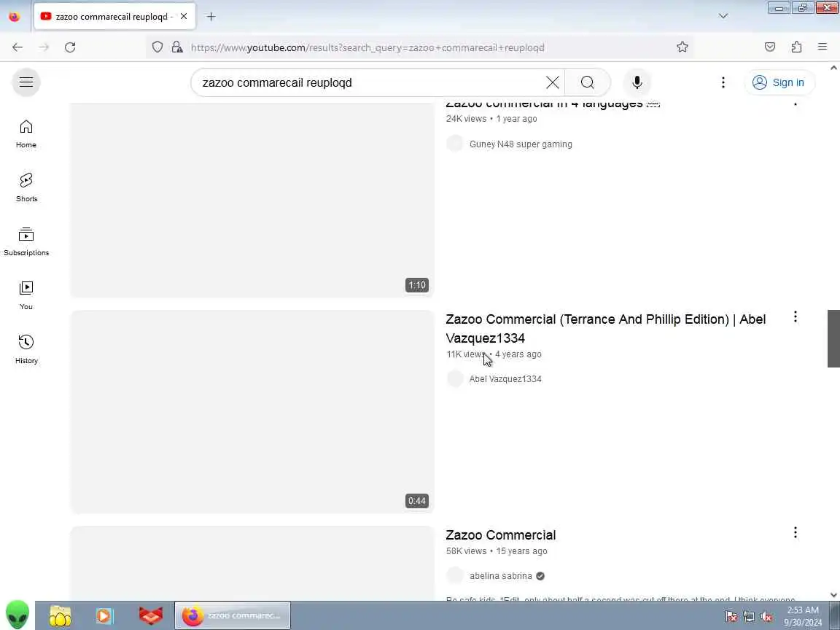Open the folder icon in the taskbar
This screenshot has width=840, height=630.
tap(60, 615)
